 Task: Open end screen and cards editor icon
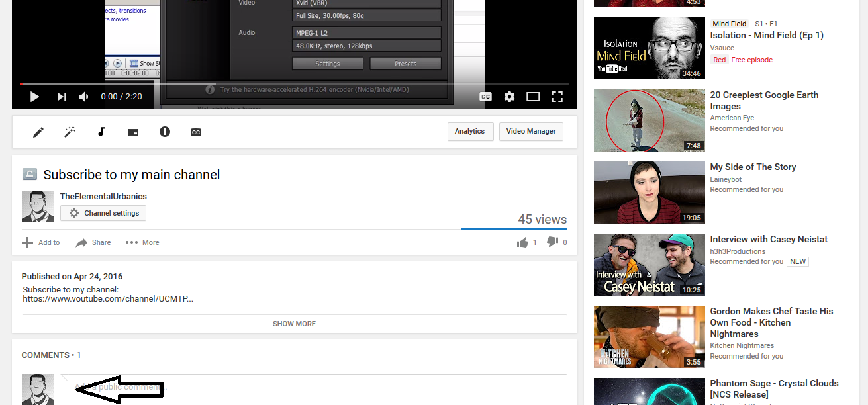coord(133,132)
